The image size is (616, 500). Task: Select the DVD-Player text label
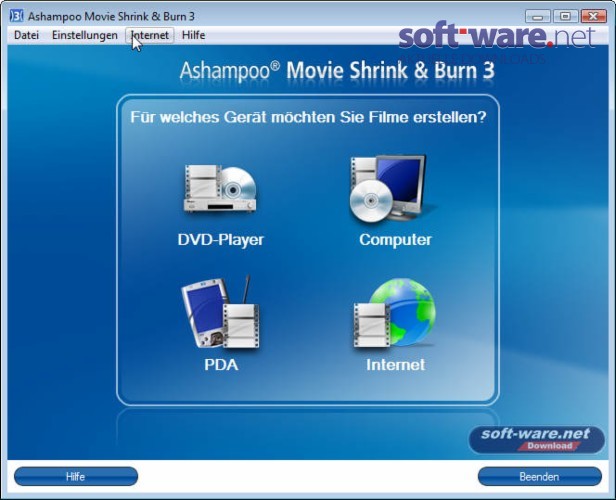coord(220,240)
